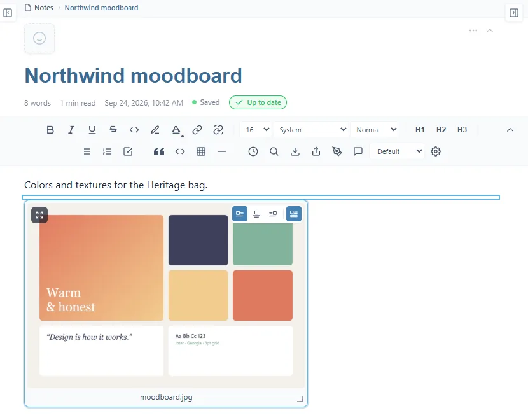Screen dimensions: 528x420
Task: Click the Northwind moodboard title
Action: pos(134,76)
